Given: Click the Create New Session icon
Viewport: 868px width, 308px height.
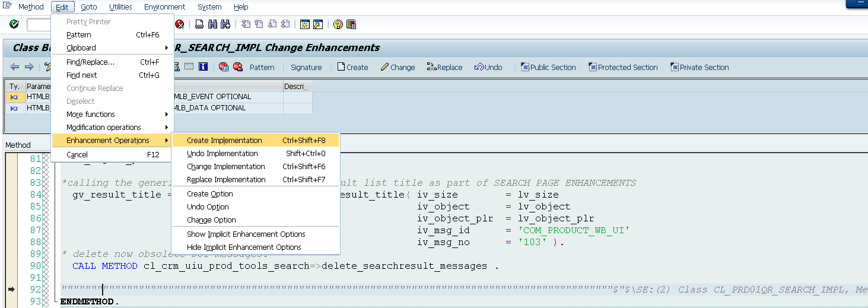Looking at the screenshot, I should (x=305, y=24).
